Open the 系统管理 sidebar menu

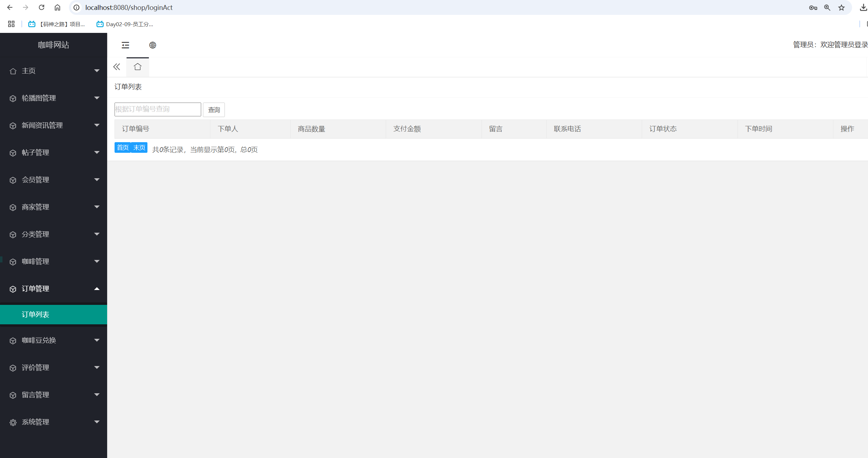(x=35, y=422)
